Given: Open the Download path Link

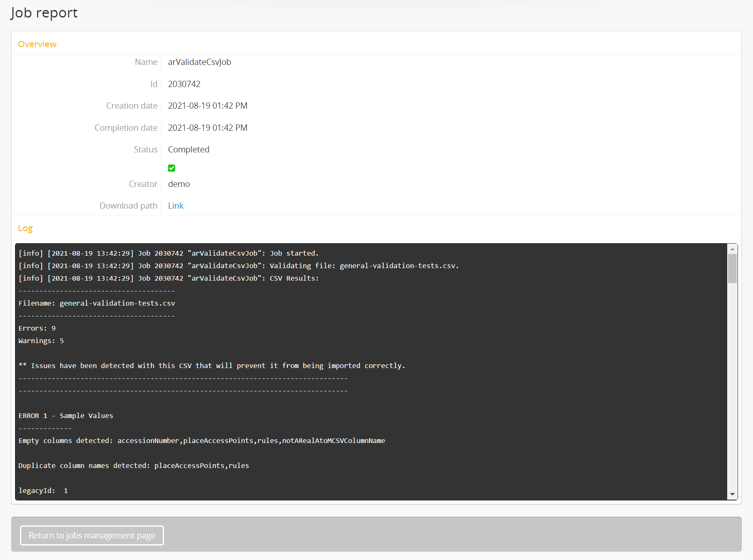Looking at the screenshot, I should 176,206.
